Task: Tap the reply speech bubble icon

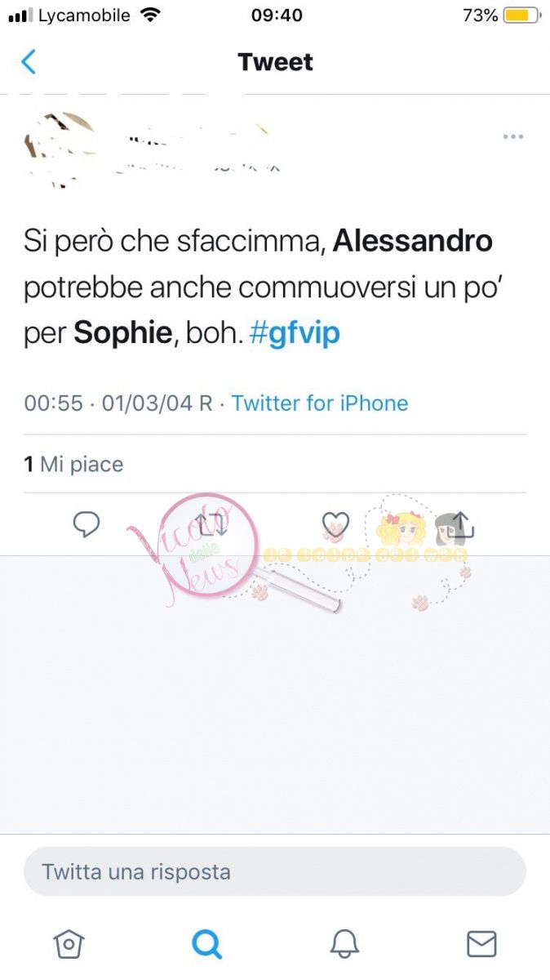Action: point(86,524)
